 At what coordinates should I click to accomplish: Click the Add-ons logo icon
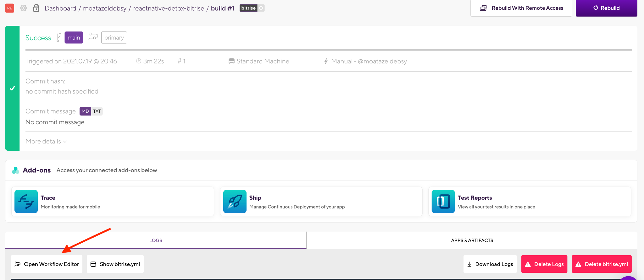(x=15, y=170)
